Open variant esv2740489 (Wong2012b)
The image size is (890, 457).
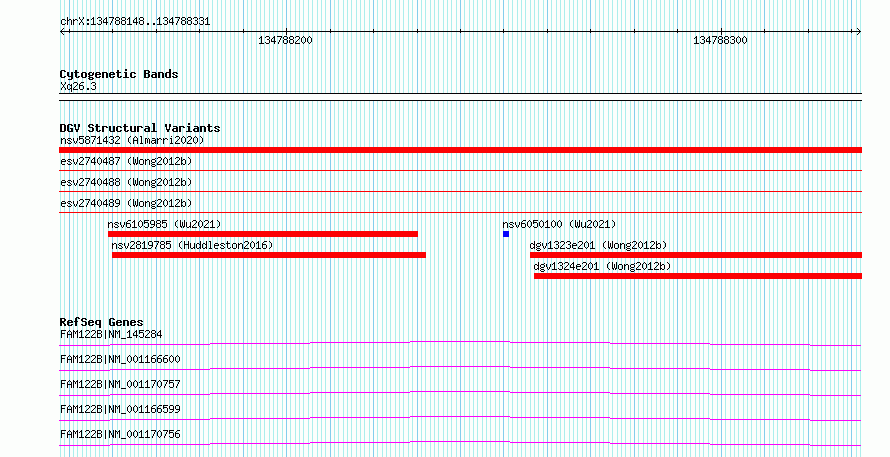click(126, 203)
